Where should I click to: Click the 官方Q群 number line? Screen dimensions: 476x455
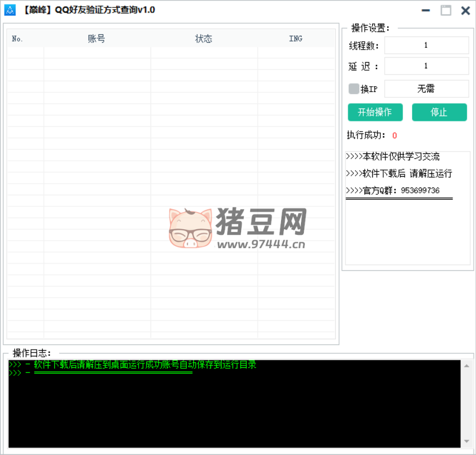(393, 190)
